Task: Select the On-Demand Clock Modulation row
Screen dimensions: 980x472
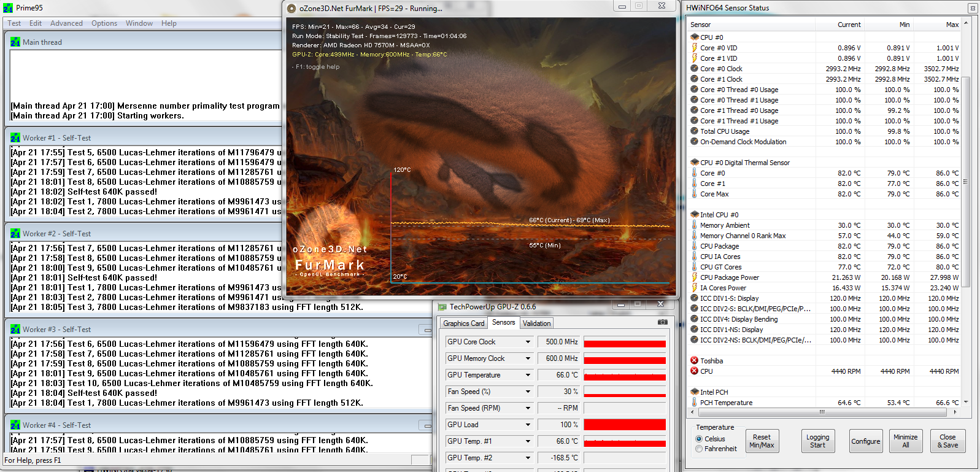Action: [x=825, y=141]
